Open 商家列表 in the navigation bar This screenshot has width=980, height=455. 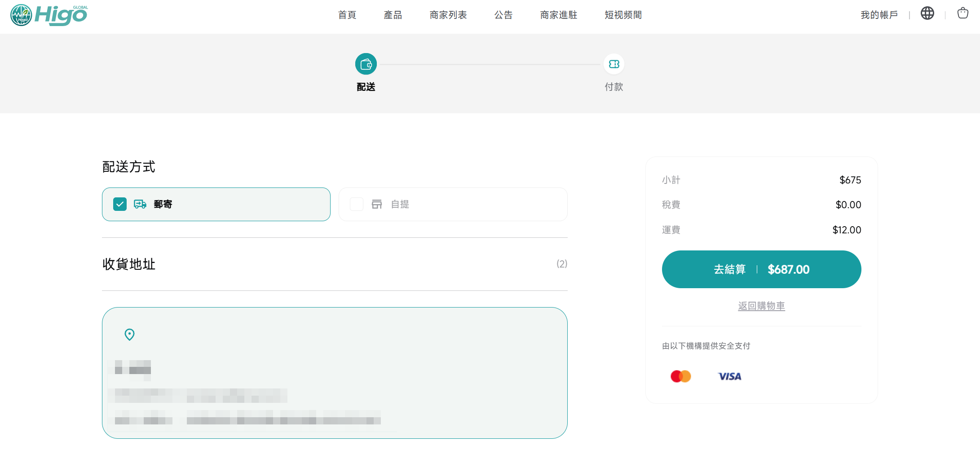click(448, 15)
